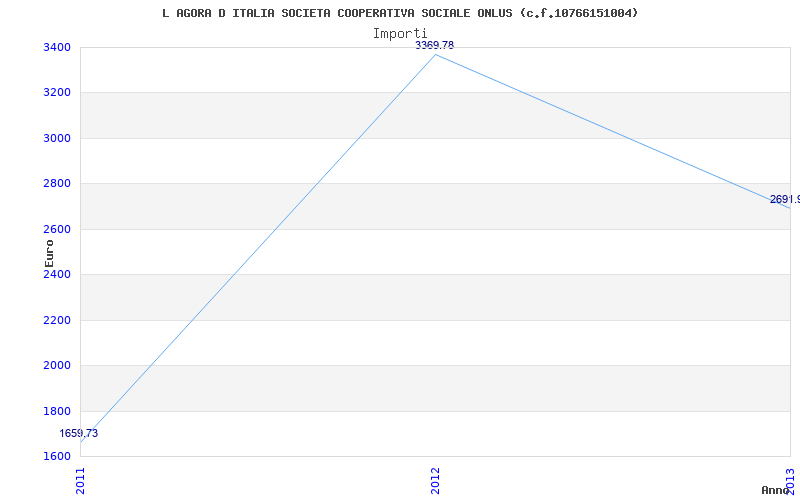800x500 pixels.
Task: Select the 2011 x-axis label
Action: (x=81, y=481)
